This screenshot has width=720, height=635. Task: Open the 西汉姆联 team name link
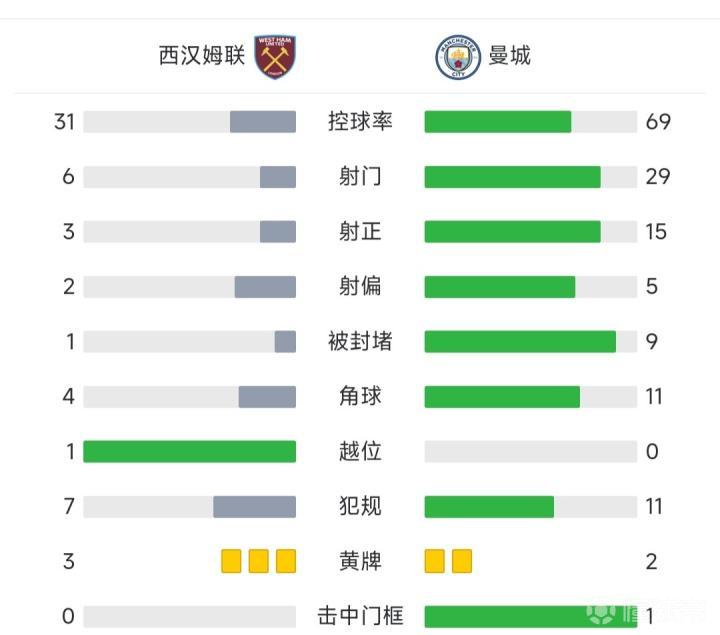tap(202, 56)
